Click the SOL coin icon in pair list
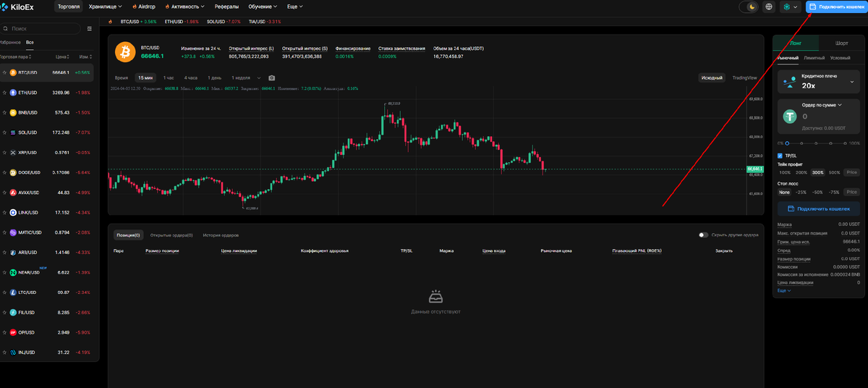This screenshot has height=388, width=868. point(13,132)
